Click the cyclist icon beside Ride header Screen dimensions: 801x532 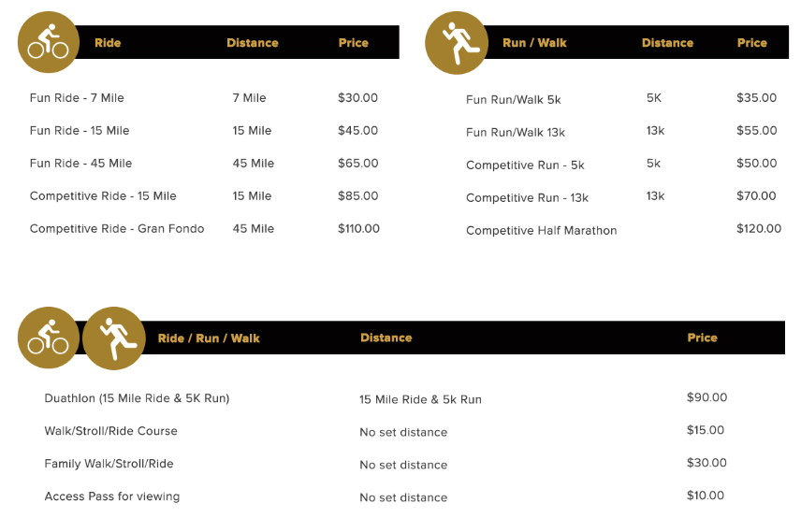click(x=49, y=42)
